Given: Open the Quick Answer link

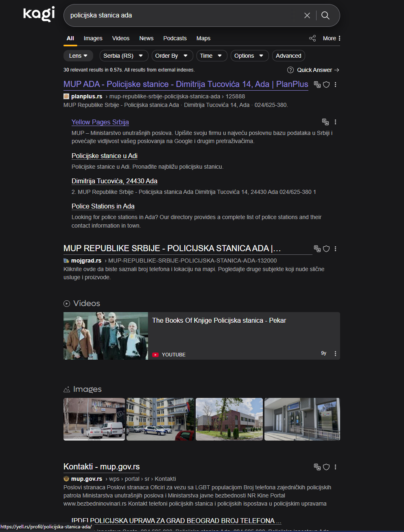Looking at the screenshot, I should 314,70.
